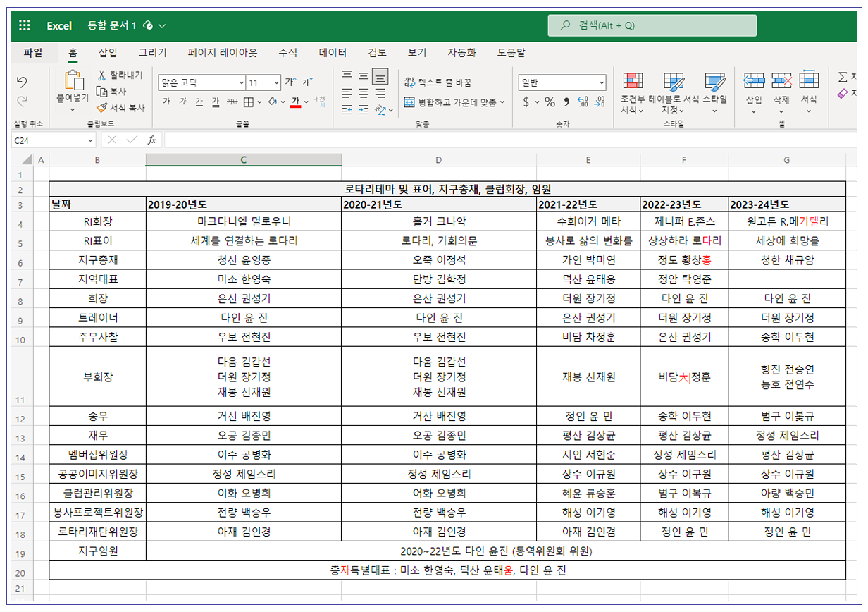The image size is (868, 612).
Task: Apply the borders grid icon
Action: [248, 102]
